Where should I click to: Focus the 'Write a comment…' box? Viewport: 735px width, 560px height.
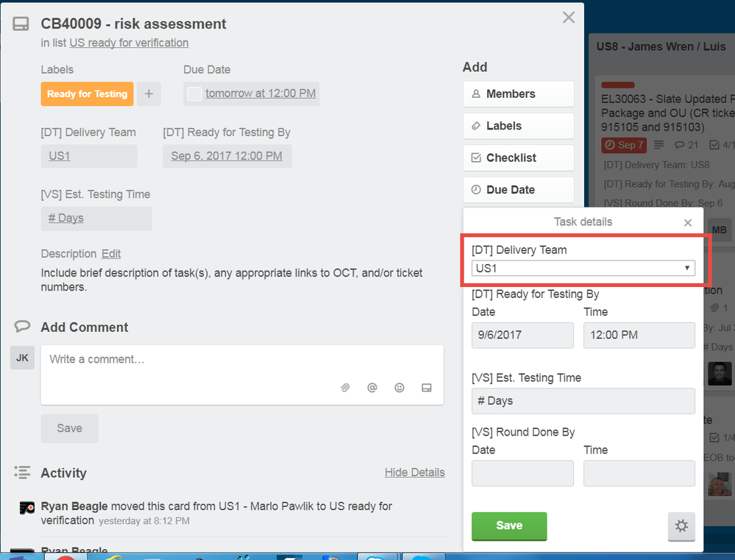[x=242, y=375]
